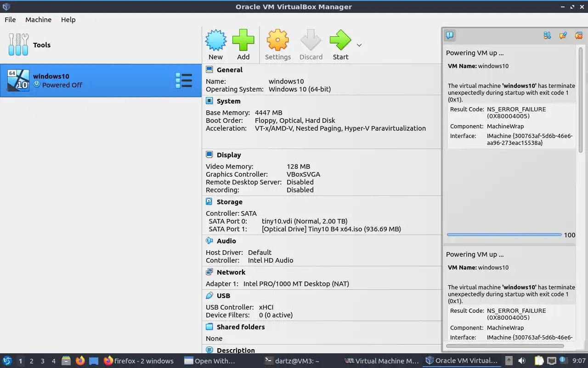Click the System section chip icon
This screenshot has height=368, width=588.
[209, 101]
